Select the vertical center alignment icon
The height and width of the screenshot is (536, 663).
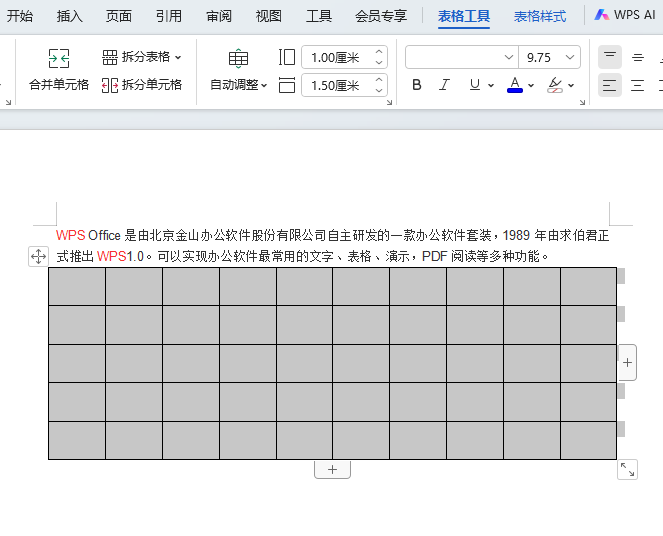[638, 57]
